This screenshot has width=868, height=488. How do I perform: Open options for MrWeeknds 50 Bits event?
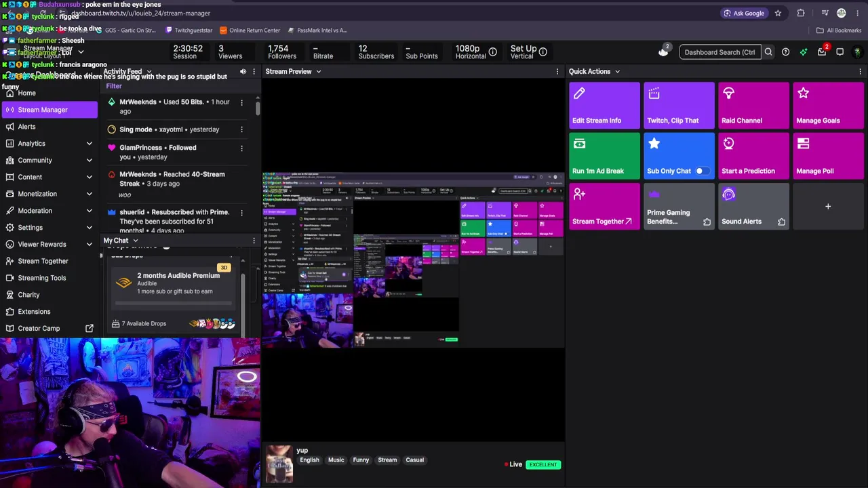click(x=241, y=102)
